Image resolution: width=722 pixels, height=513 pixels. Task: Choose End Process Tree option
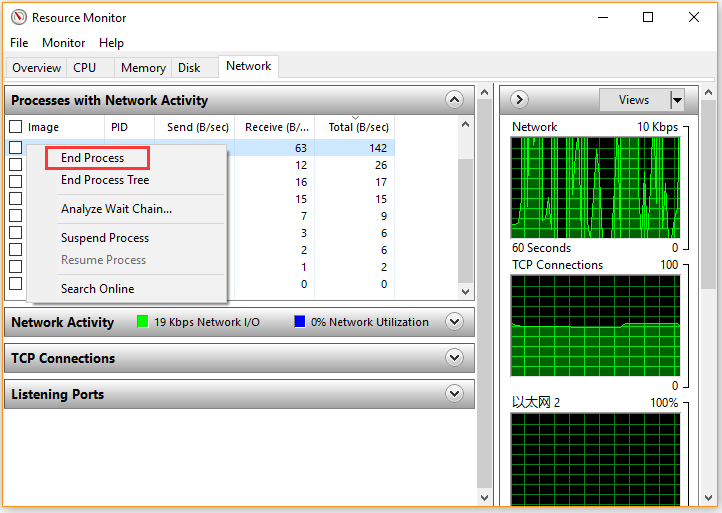(x=105, y=180)
